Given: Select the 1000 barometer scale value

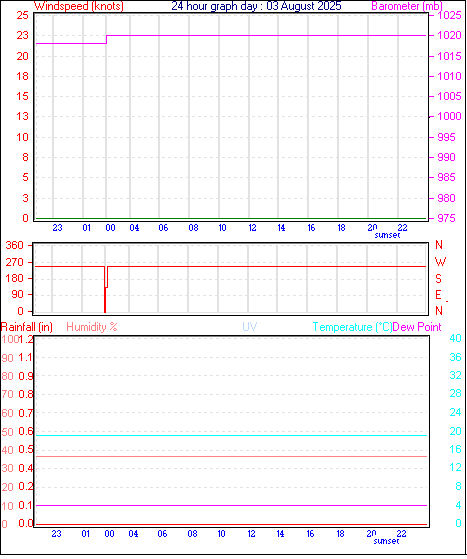Looking at the screenshot, I should pyautogui.click(x=449, y=116).
